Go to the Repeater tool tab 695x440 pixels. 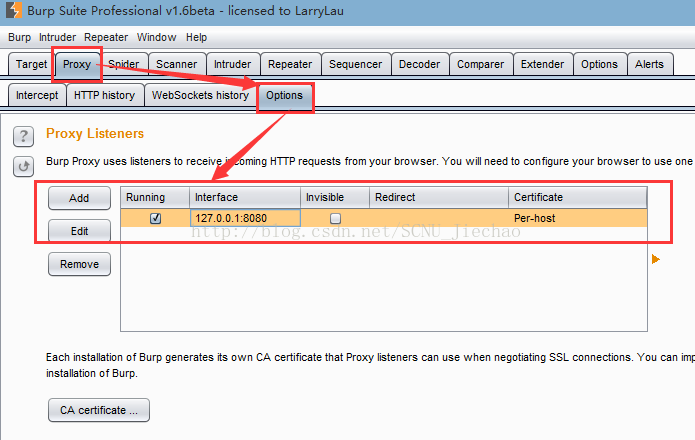pos(290,64)
